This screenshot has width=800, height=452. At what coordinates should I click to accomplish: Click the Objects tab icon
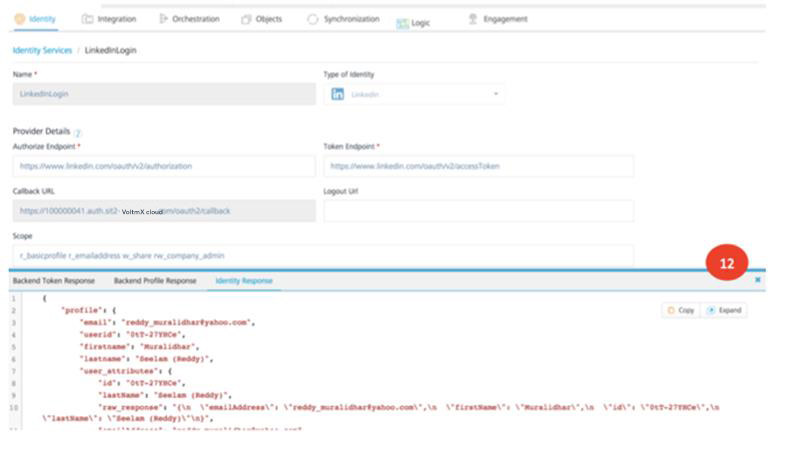[x=246, y=19]
